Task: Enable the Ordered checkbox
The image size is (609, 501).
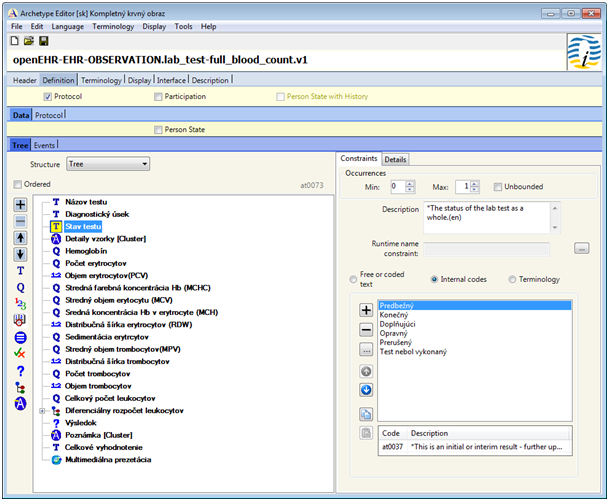Action: point(17,184)
